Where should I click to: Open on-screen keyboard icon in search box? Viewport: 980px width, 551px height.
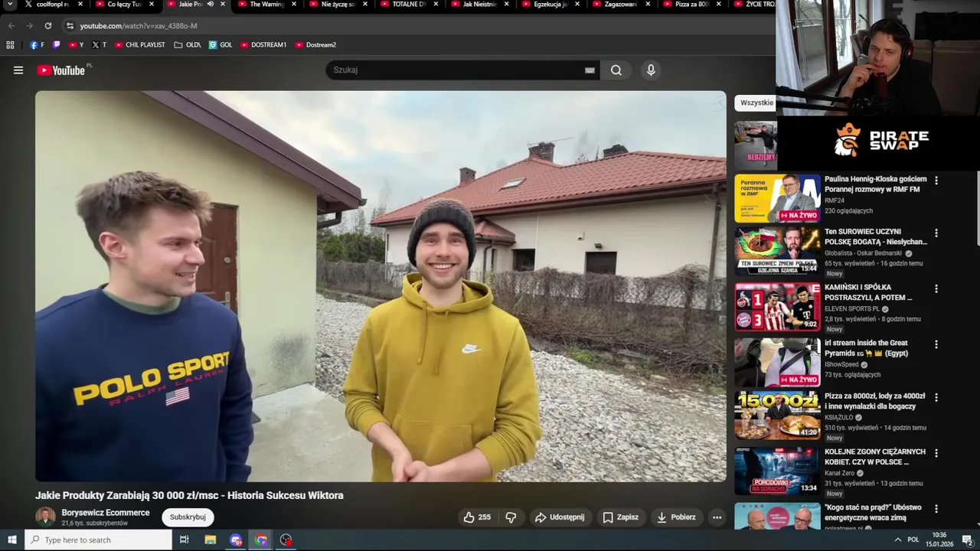[590, 70]
